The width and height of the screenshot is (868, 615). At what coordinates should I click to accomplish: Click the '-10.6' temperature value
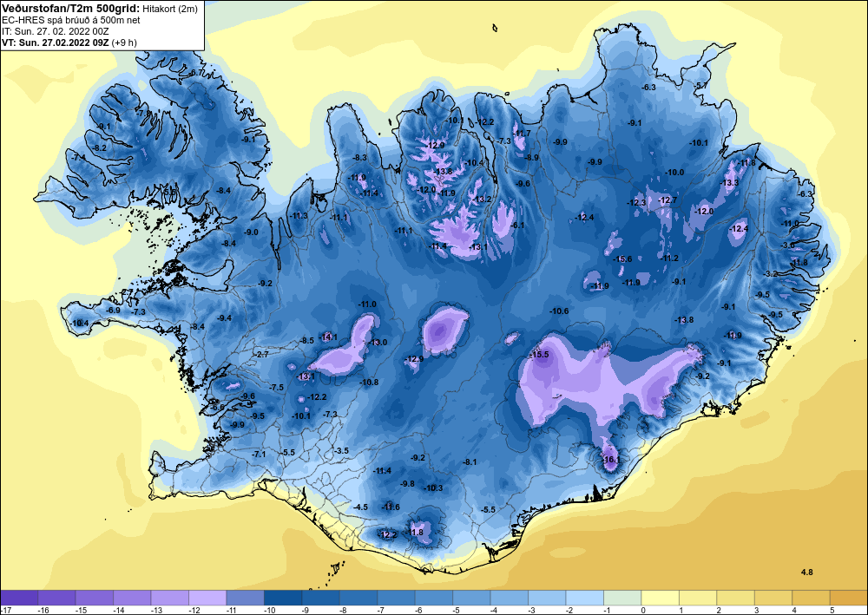559,311
